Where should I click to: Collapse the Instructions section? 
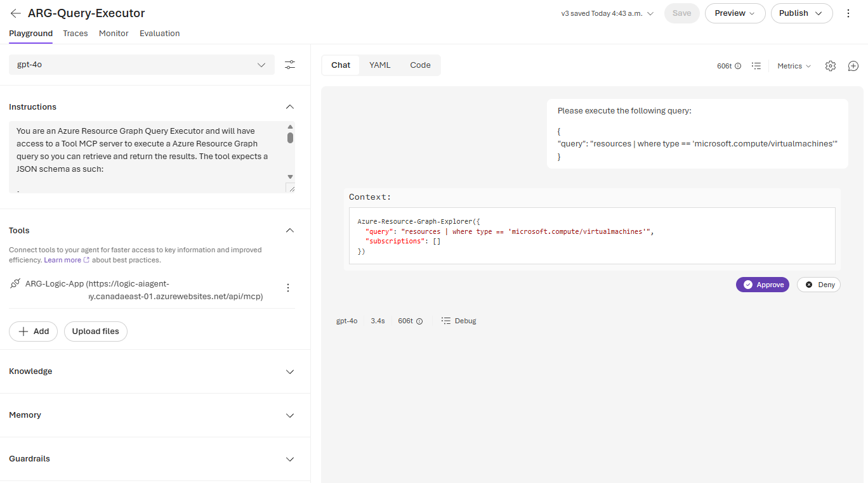[x=290, y=107]
